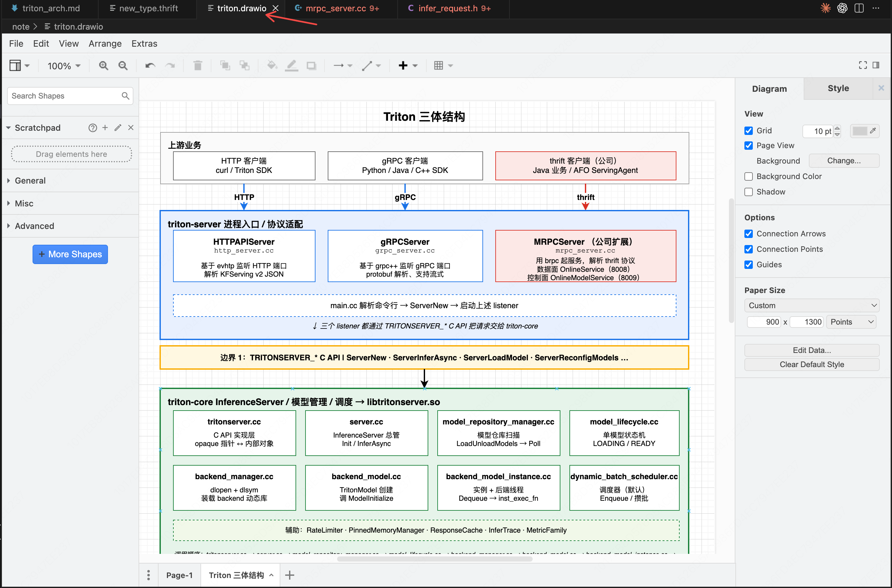The height and width of the screenshot is (588, 892).
Task: Click the ChatGPT knot icon in title bar
Action: (842, 8)
